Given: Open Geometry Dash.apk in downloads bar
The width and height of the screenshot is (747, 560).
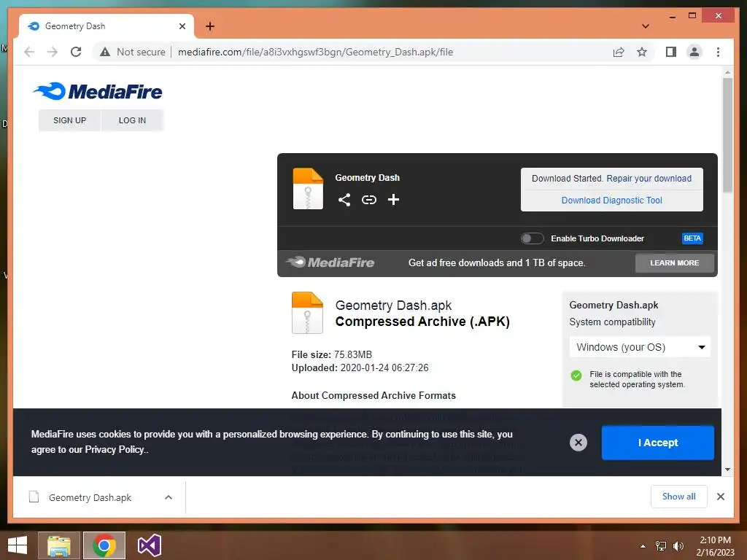Looking at the screenshot, I should 90,497.
